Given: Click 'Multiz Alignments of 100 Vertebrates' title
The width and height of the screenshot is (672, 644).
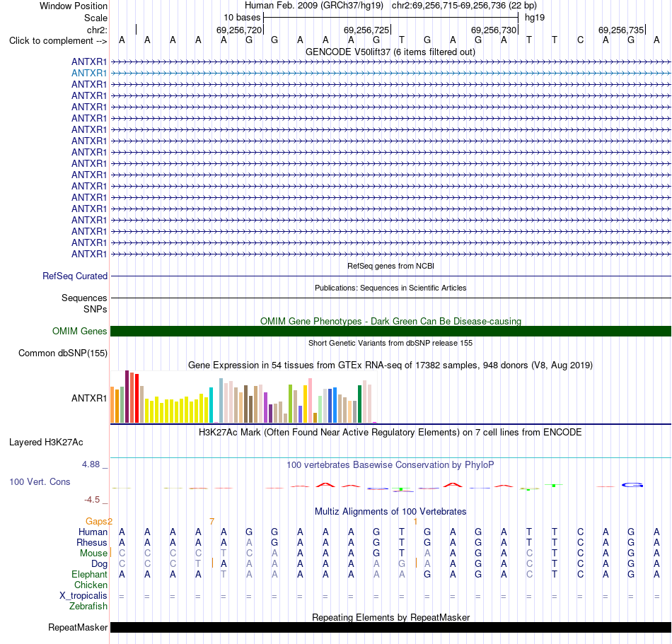Looking at the screenshot, I should (x=390, y=511).
